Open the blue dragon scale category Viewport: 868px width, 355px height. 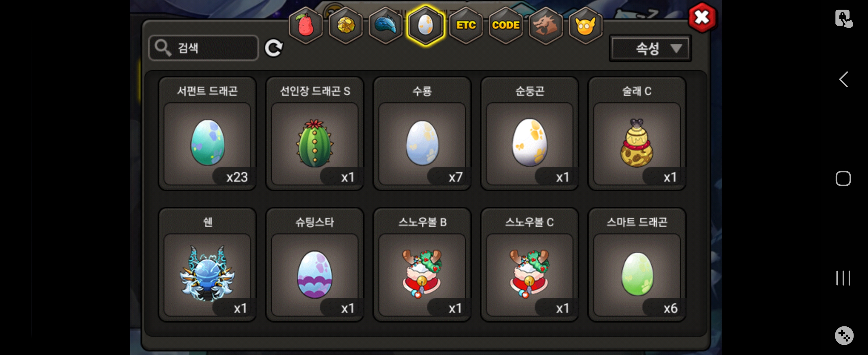point(386,26)
